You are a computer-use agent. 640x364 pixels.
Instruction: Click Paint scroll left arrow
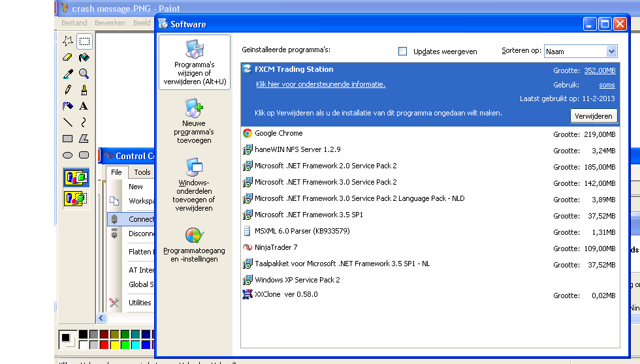(102, 318)
